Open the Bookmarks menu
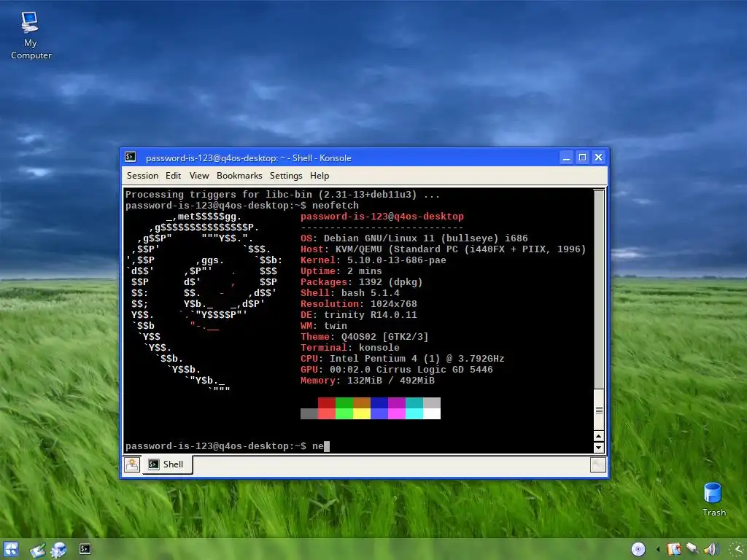The width and height of the screenshot is (747, 560). pos(239,176)
